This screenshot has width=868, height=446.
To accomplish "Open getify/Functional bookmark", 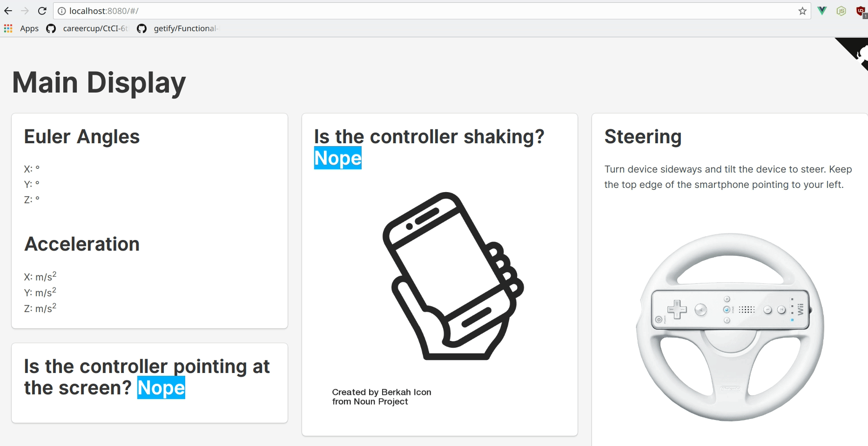I will click(178, 28).
